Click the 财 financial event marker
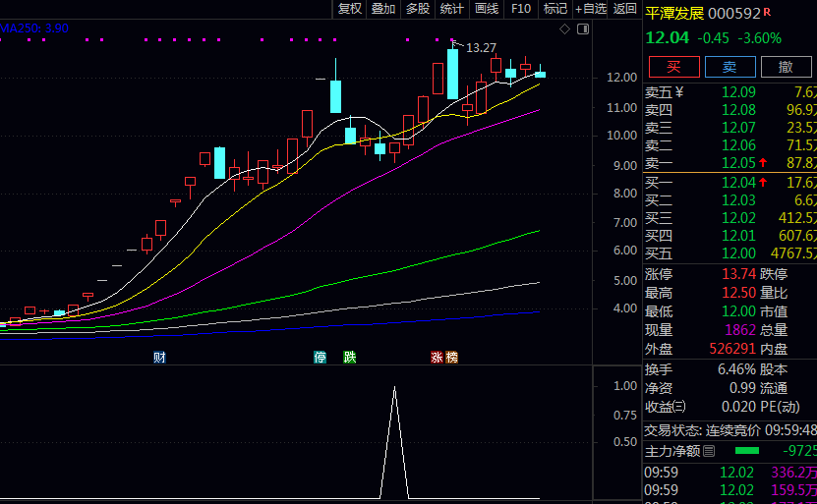Viewport: 817px width, 504px height. tap(159, 357)
